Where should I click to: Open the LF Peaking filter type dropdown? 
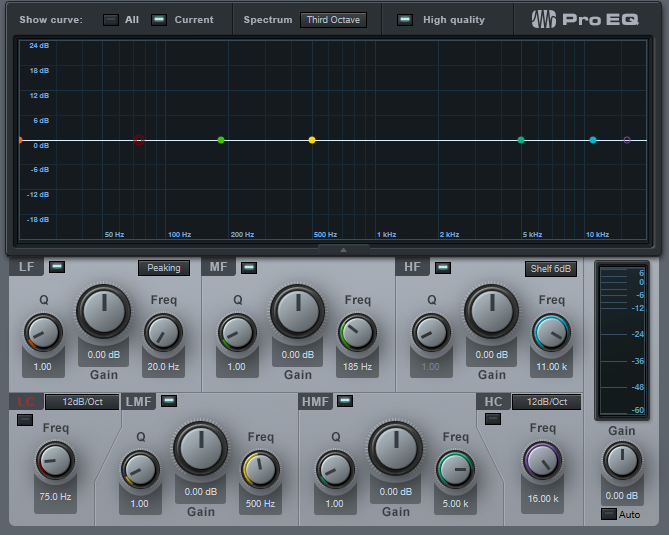click(x=164, y=268)
